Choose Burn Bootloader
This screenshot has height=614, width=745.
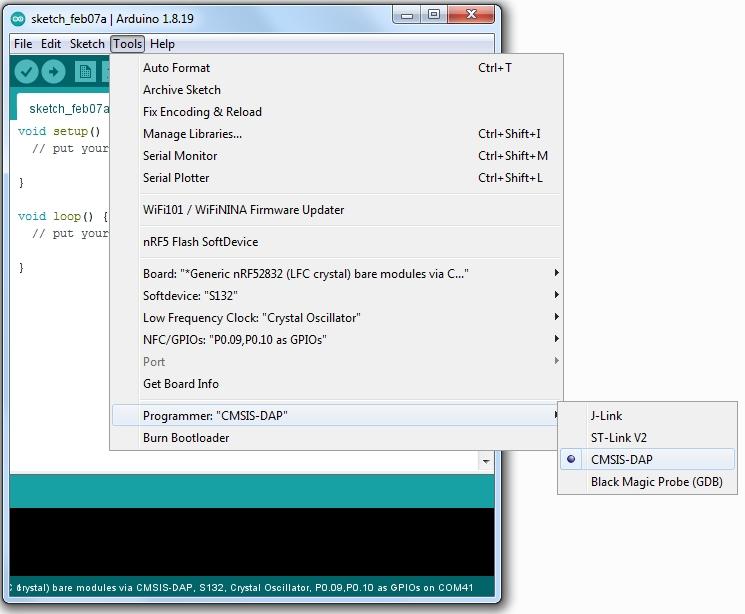(336, 438)
